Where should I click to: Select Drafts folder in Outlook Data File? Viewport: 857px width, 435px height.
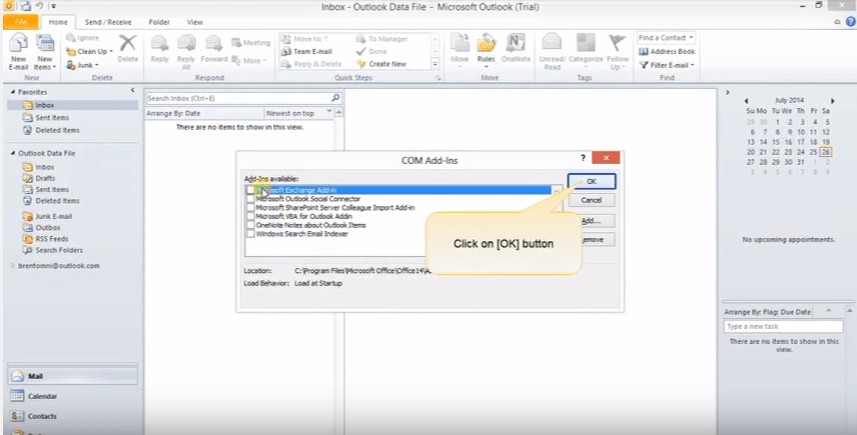click(x=45, y=178)
